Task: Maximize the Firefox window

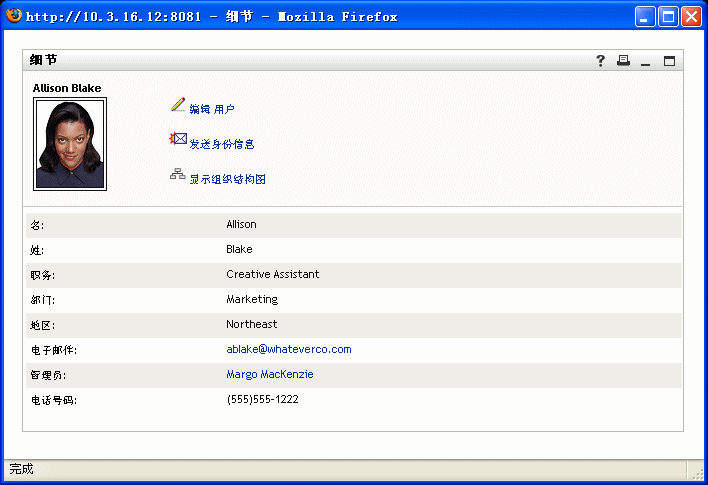Action: pyautogui.click(x=668, y=17)
